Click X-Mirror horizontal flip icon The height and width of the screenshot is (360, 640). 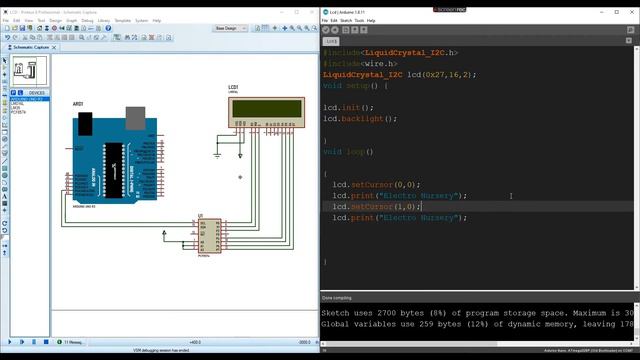click(x=4, y=246)
